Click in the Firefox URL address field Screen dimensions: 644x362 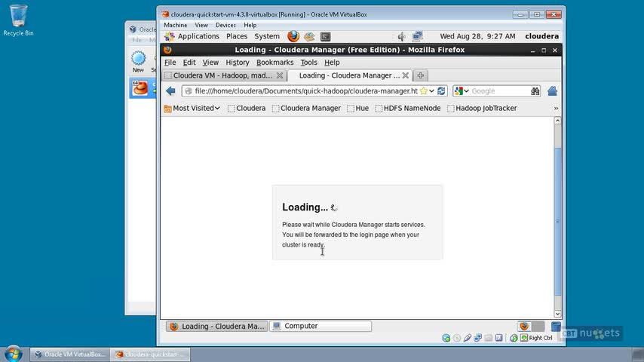pyautogui.click(x=305, y=91)
